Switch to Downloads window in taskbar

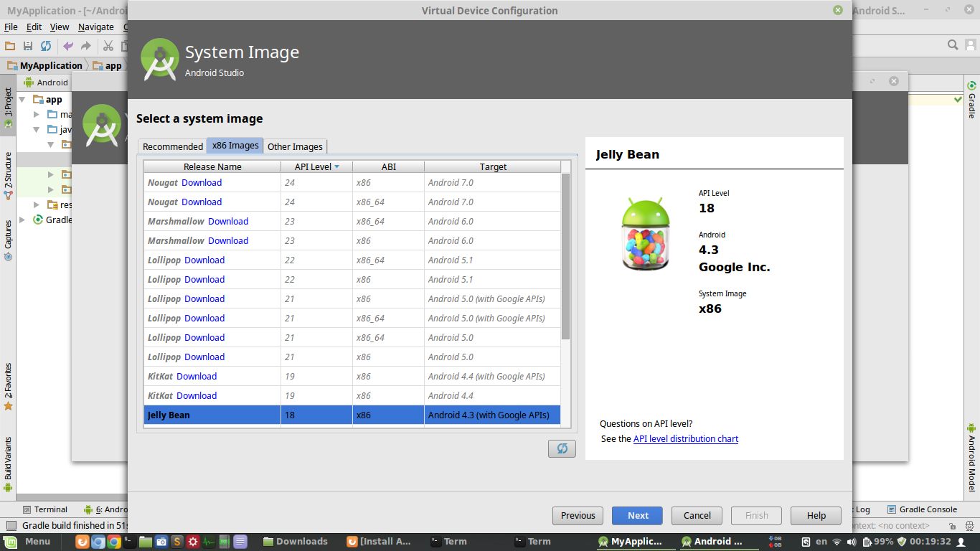point(296,542)
